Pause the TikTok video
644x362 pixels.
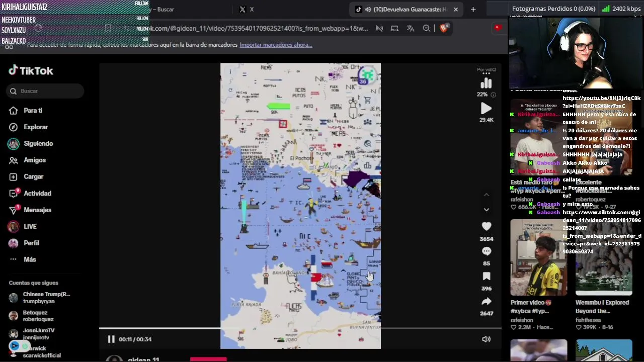(111, 339)
